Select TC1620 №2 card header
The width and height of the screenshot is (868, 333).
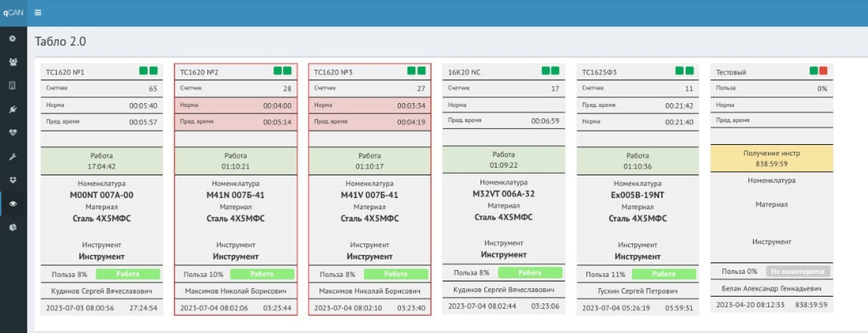(236, 72)
